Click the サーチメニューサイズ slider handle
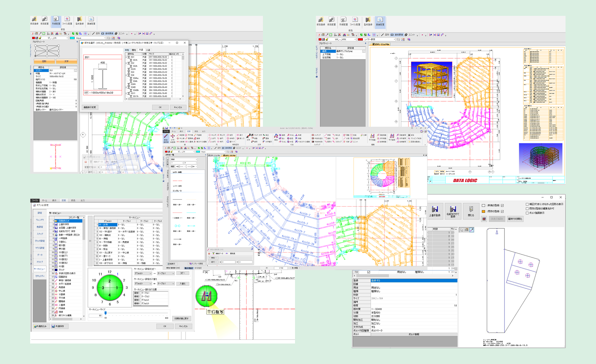The image size is (596, 364). point(106,313)
